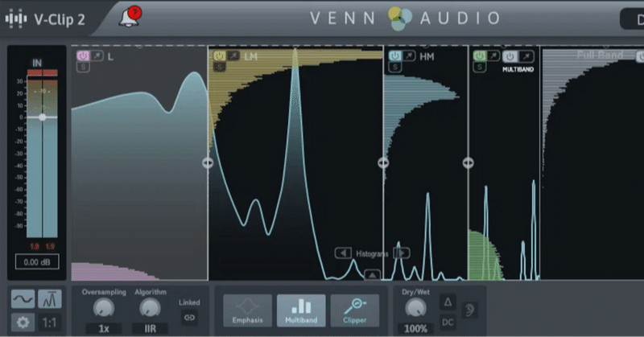This screenshot has width=644, height=337.
Task: Click the Oversampling knob
Action: click(x=104, y=307)
